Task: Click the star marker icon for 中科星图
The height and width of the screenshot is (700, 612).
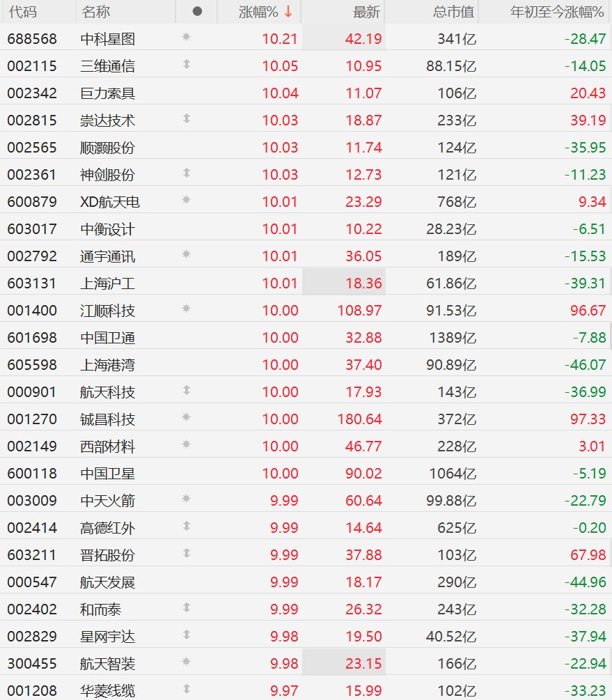Action: [187, 37]
